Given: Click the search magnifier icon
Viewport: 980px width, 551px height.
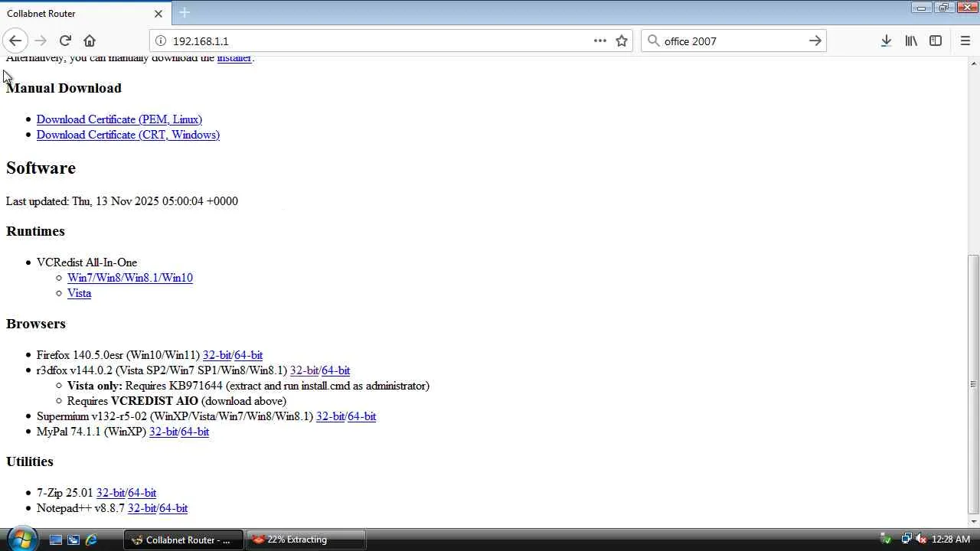Looking at the screenshot, I should click(x=653, y=41).
